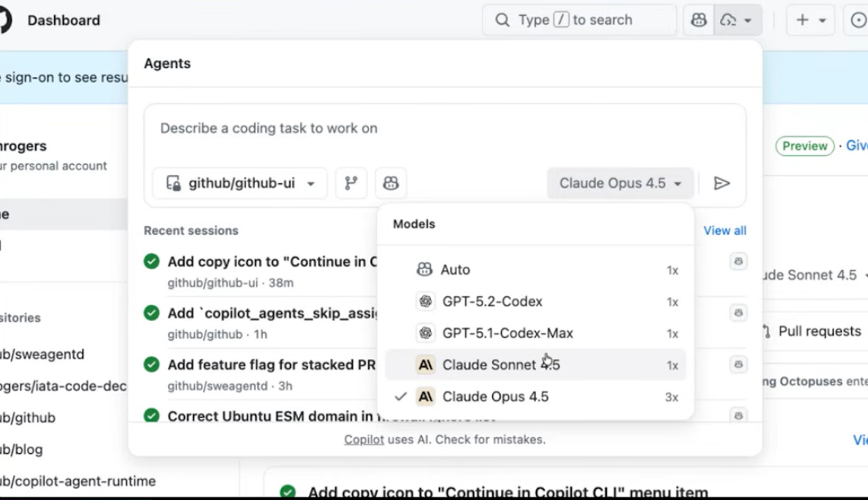Click the Copilot icon next to the Claude Sonnet session
The width and height of the screenshot is (868, 500).
pyautogui.click(x=738, y=261)
